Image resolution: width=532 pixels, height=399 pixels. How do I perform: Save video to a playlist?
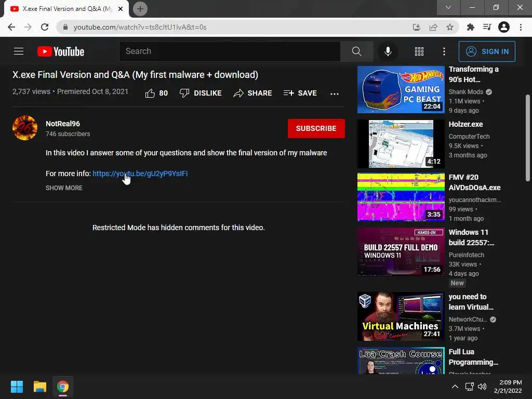pyautogui.click(x=300, y=93)
